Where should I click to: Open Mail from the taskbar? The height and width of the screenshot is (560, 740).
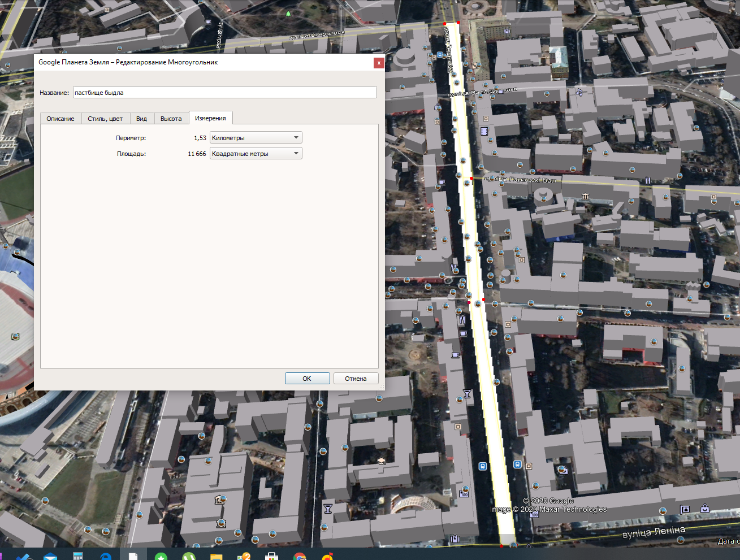(50, 556)
